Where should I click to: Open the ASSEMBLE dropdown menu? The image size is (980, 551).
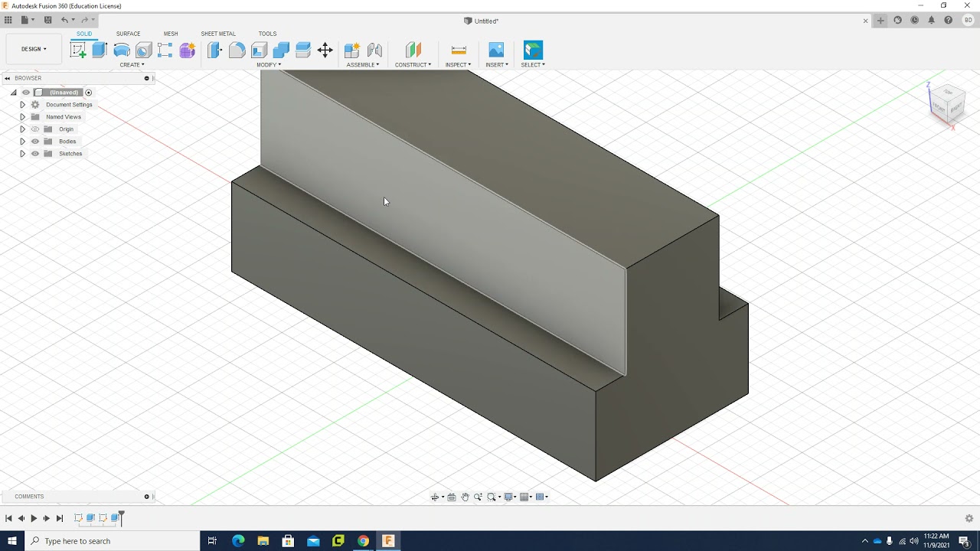click(363, 65)
